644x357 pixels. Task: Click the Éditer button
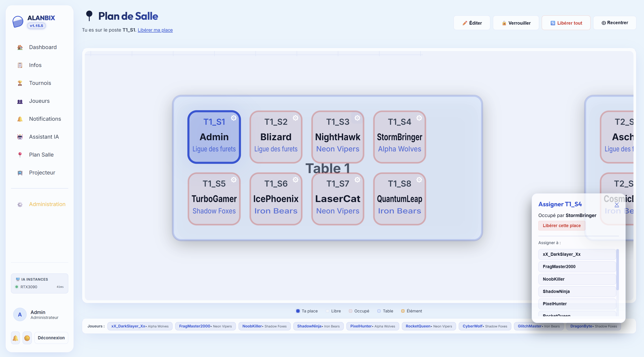coord(472,23)
